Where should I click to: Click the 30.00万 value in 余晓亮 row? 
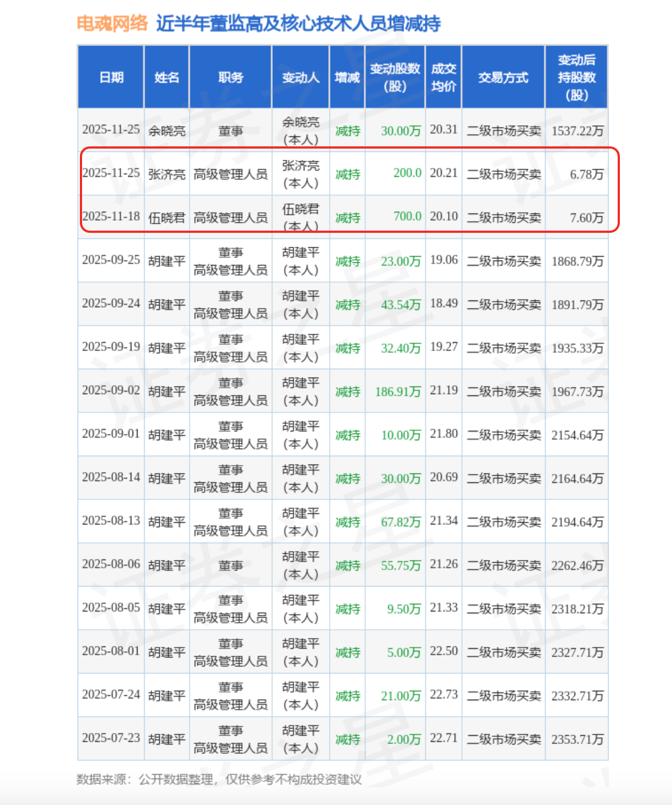[x=401, y=131]
